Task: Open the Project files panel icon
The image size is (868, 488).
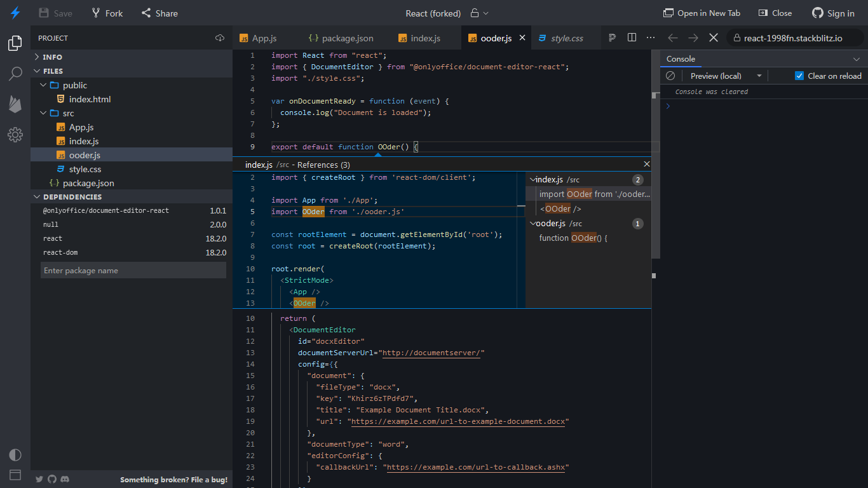Action: [x=15, y=43]
